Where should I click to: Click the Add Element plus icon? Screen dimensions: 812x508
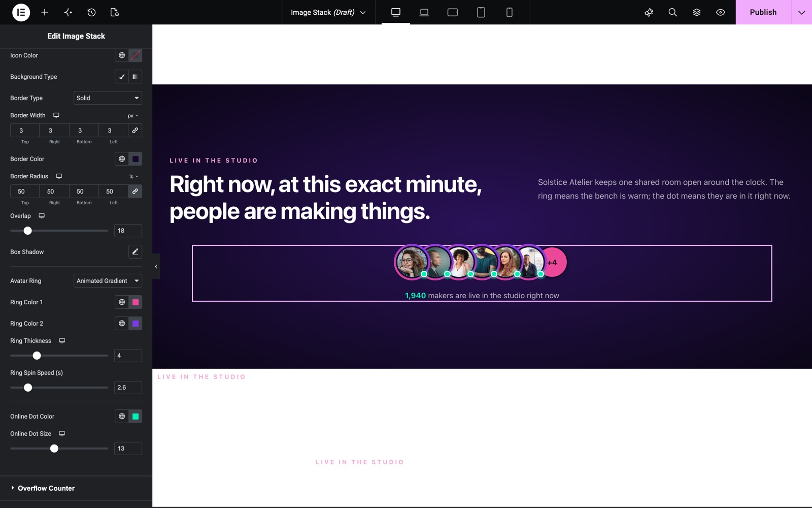point(45,12)
